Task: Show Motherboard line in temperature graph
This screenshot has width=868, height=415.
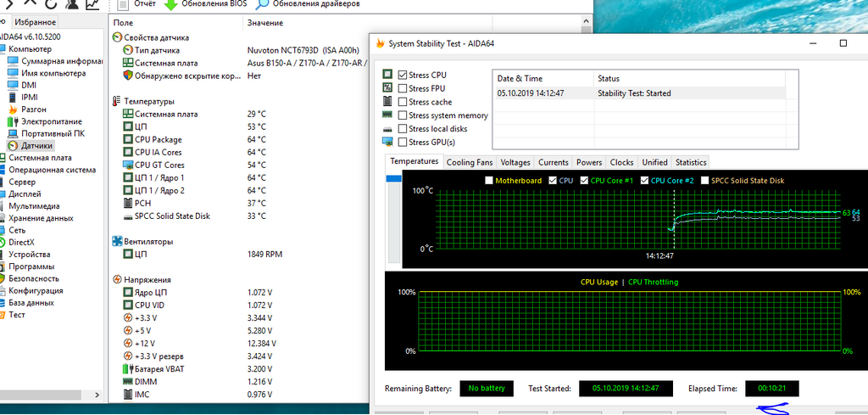Action: 489,181
